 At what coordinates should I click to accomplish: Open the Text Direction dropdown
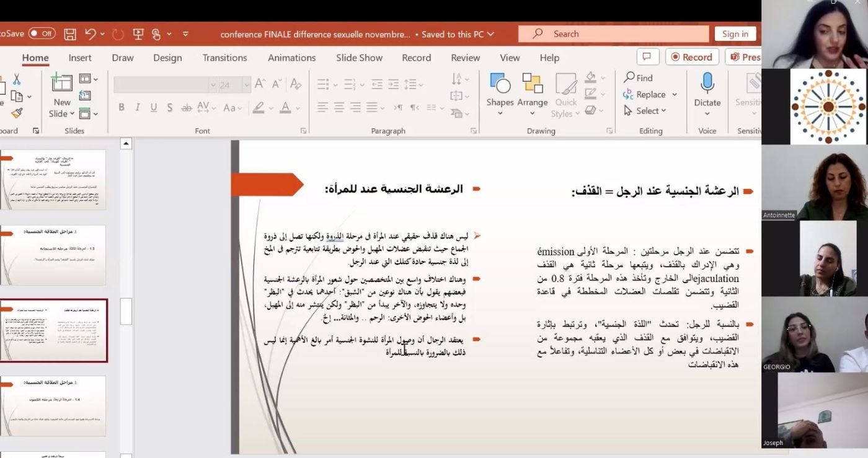(460, 79)
